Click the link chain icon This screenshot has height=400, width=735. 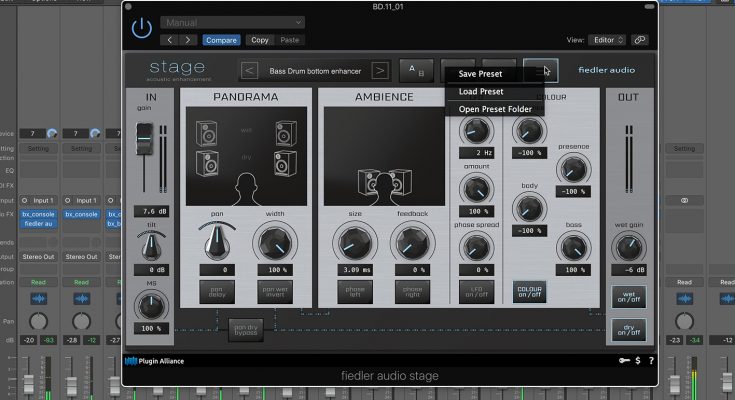click(640, 40)
